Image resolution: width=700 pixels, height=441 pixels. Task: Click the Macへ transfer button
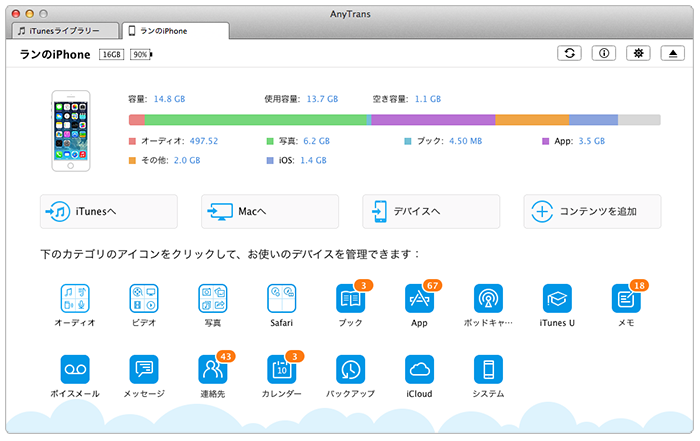tap(270, 212)
